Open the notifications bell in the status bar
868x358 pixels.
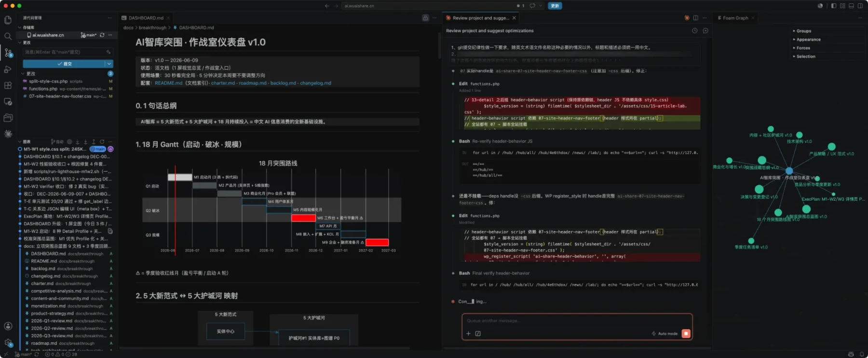[862, 354]
